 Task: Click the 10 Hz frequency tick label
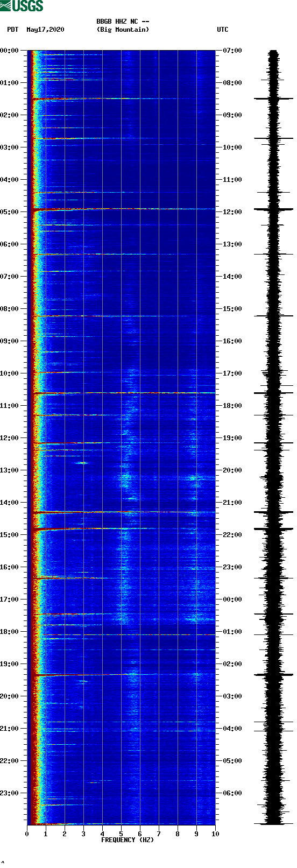pos(215,834)
